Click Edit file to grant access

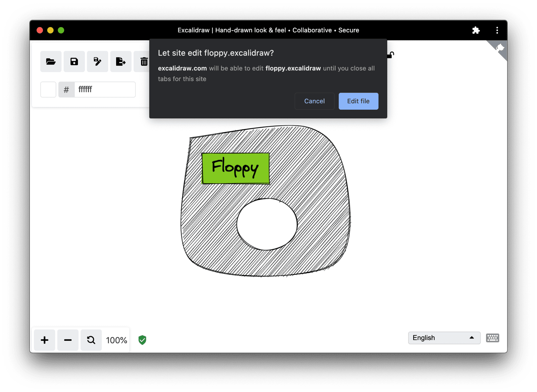point(358,101)
